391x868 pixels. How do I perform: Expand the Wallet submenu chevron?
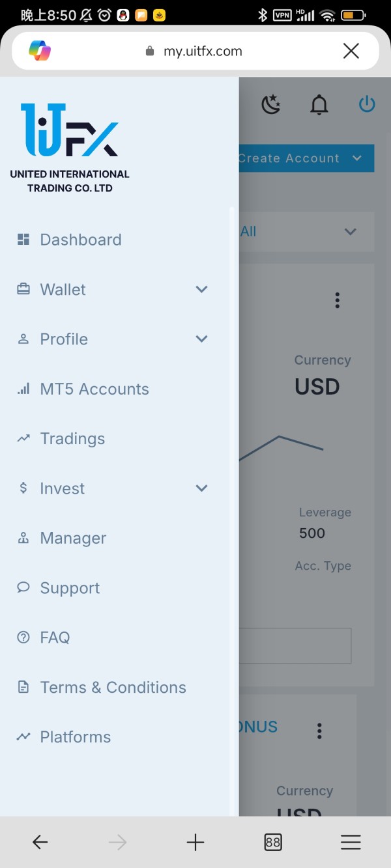click(x=202, y=289)
